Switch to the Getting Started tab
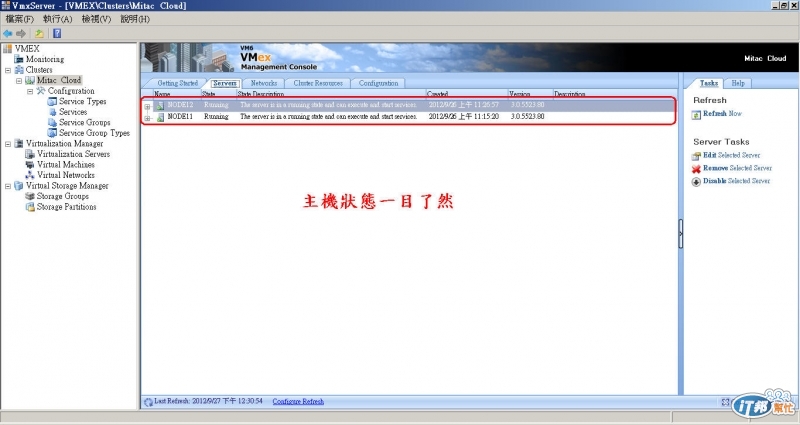This screenshot has height=425, width=800. pos(177,83)
